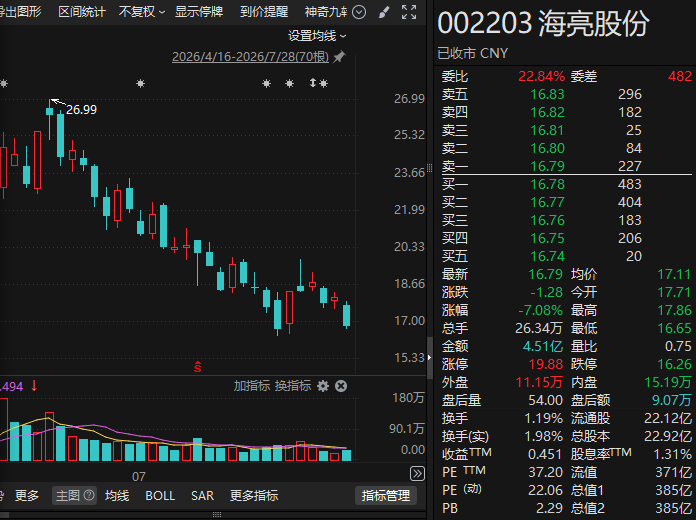
Task: Close the volume indicator panel
Action: pos(341,386)
